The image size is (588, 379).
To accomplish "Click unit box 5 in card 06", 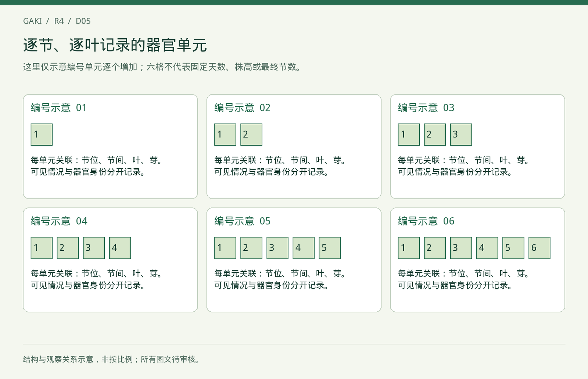I will (513, 248).
